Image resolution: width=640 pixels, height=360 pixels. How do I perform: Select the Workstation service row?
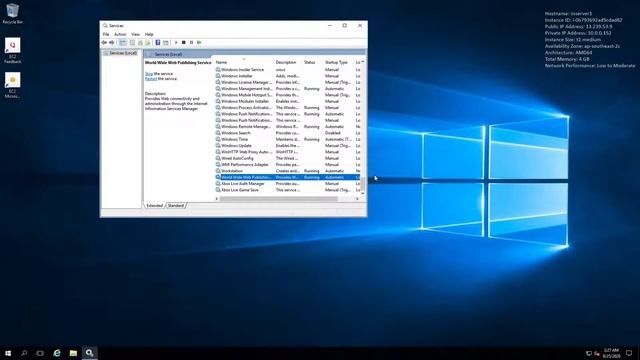click(x=287, y=171)
